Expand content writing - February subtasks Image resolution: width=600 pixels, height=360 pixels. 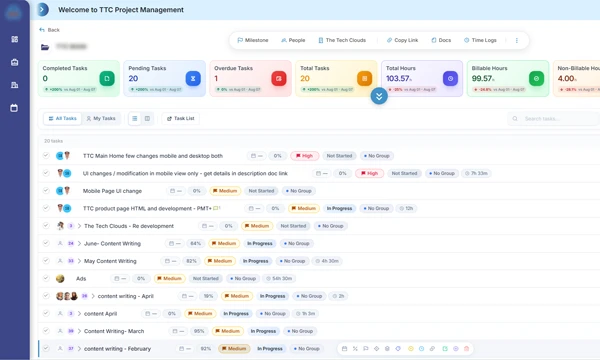[79, 349]
